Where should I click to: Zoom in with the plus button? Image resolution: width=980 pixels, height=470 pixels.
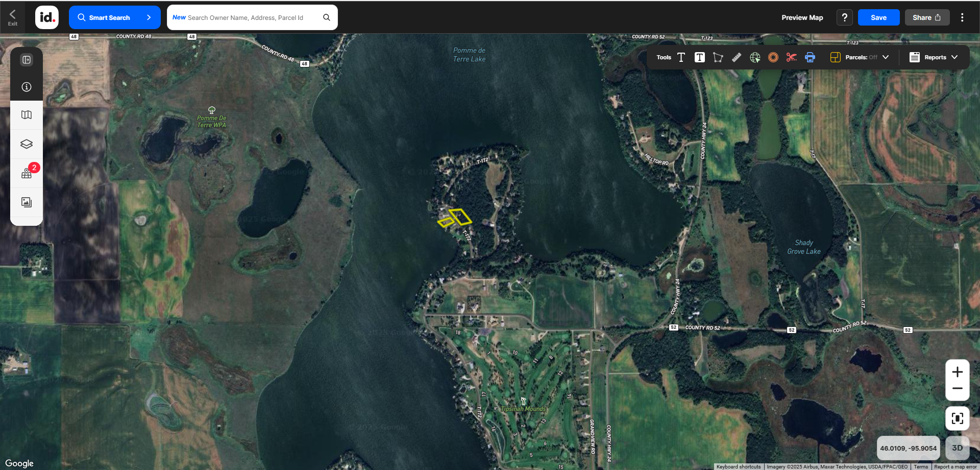(957, 372)
